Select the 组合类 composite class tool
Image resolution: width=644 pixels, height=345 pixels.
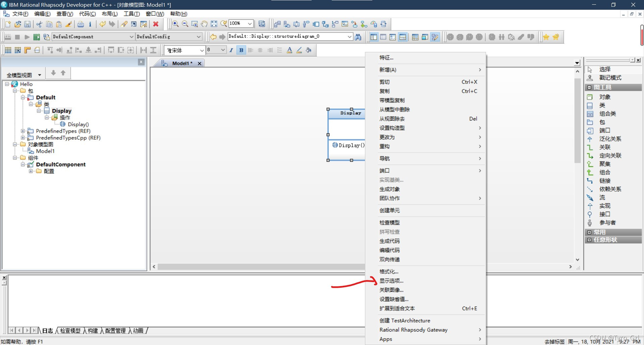607,114
